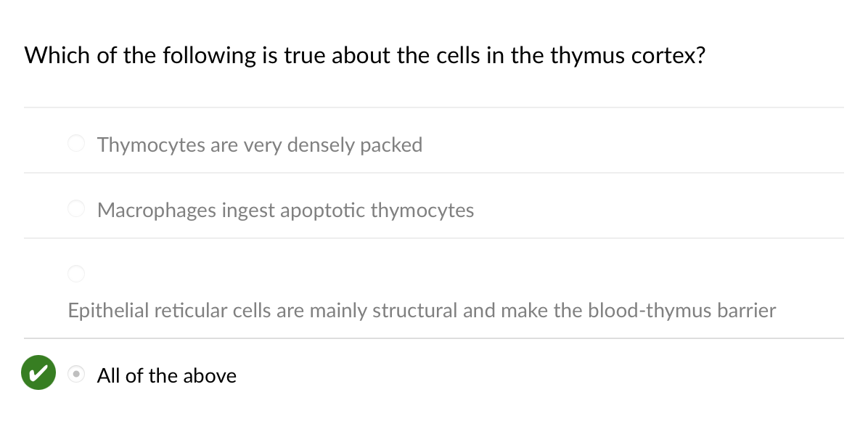Select the Thymocytes densely packed radio button
868x424 pixels.
click(x=76, y=144)
